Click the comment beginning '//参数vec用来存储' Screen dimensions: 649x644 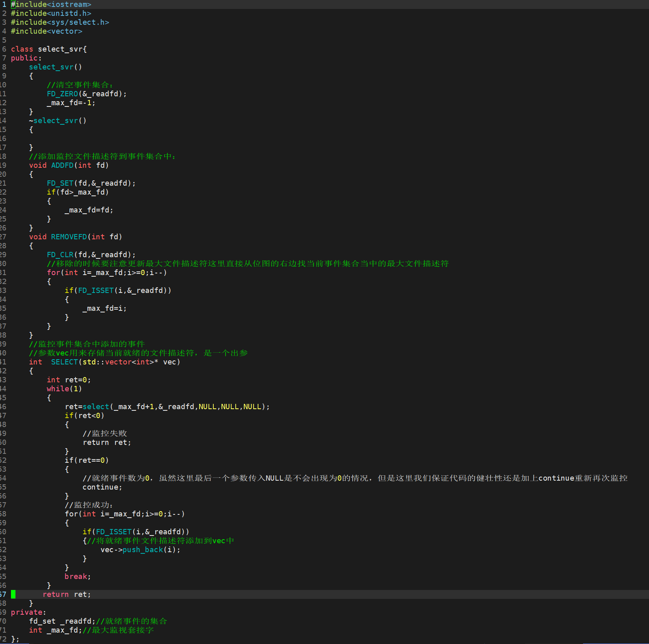click(x=138, y=353)
